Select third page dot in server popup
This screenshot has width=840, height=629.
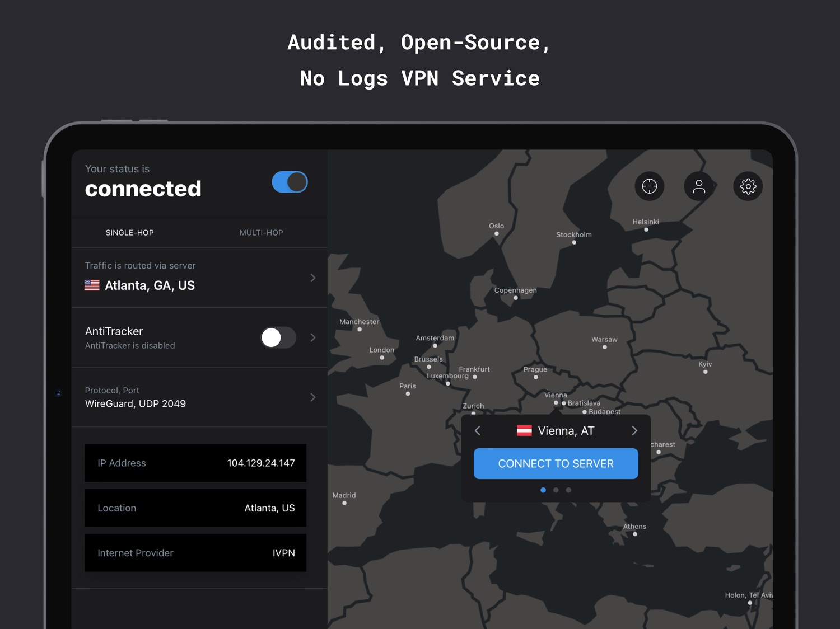pyautogui.click(x=568, y=490)
